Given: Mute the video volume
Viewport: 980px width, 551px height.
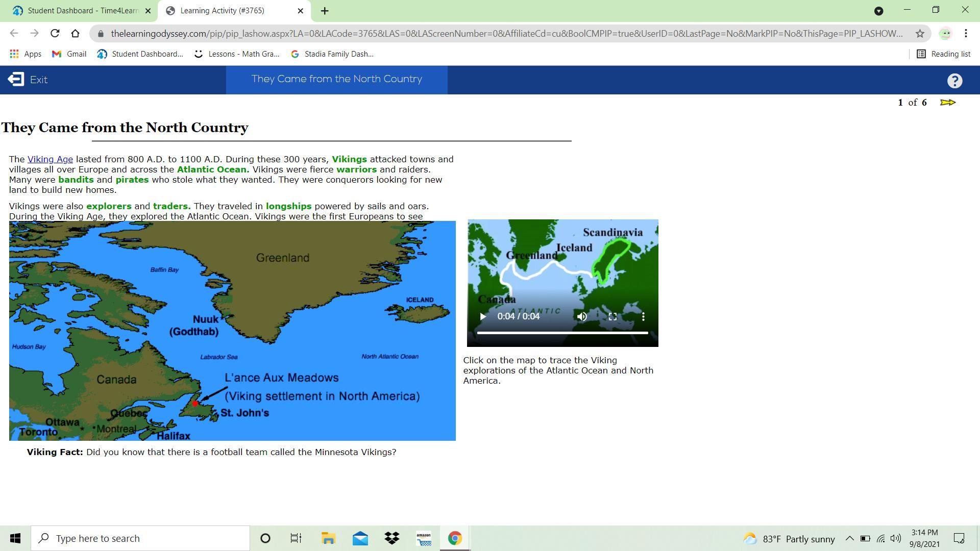Looking at the screenshot, I should tap(582, 316).
